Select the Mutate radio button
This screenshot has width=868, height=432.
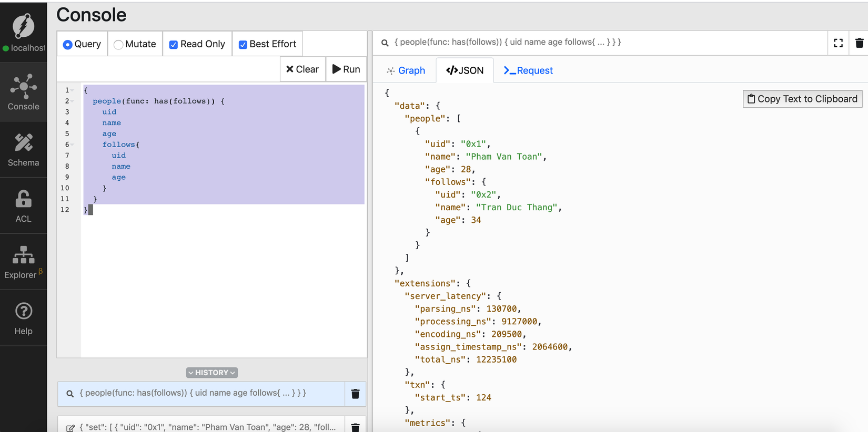[x=119, y=45]
